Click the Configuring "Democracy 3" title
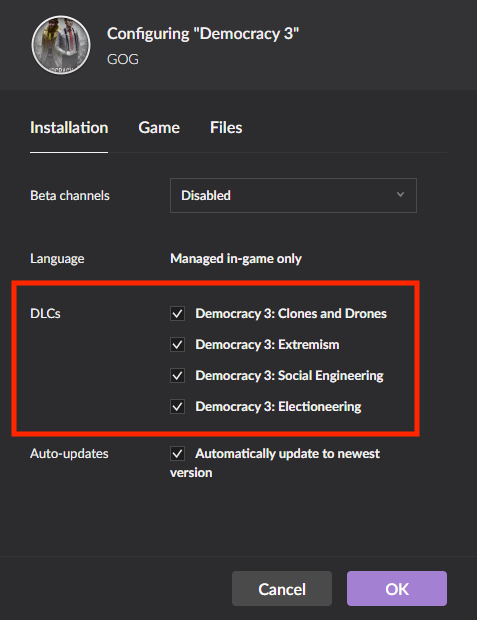477x620 pixels. tap(203, 34)
